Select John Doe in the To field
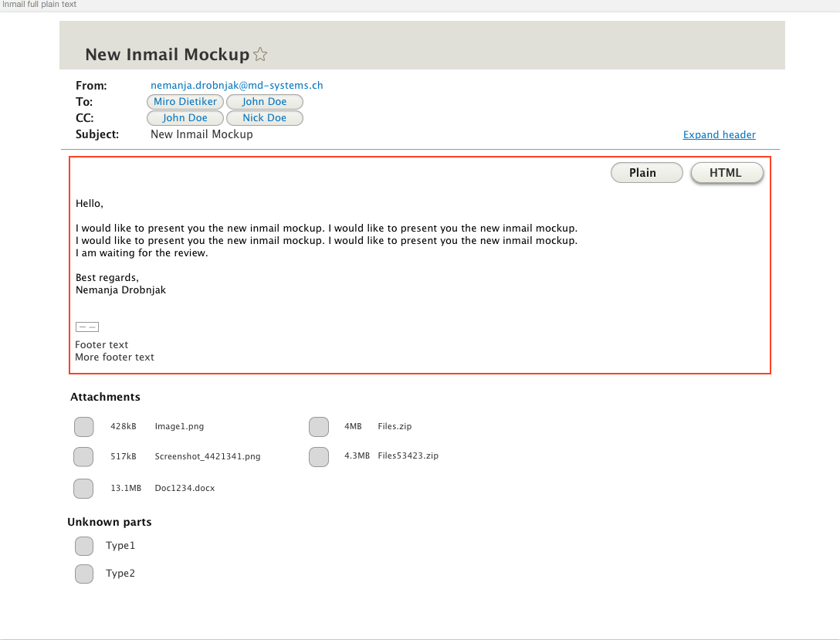 pos(264,102)
